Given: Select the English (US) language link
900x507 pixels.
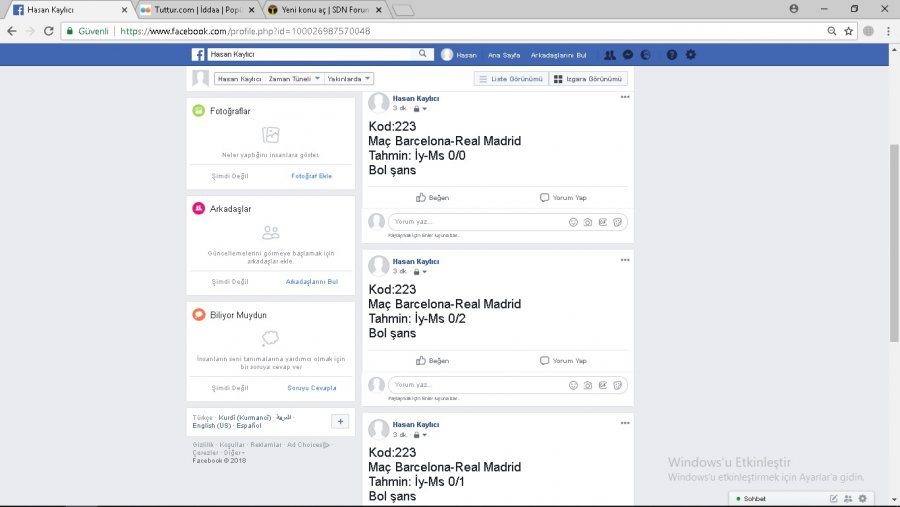Looking at the screenshot, I should 211,425.
